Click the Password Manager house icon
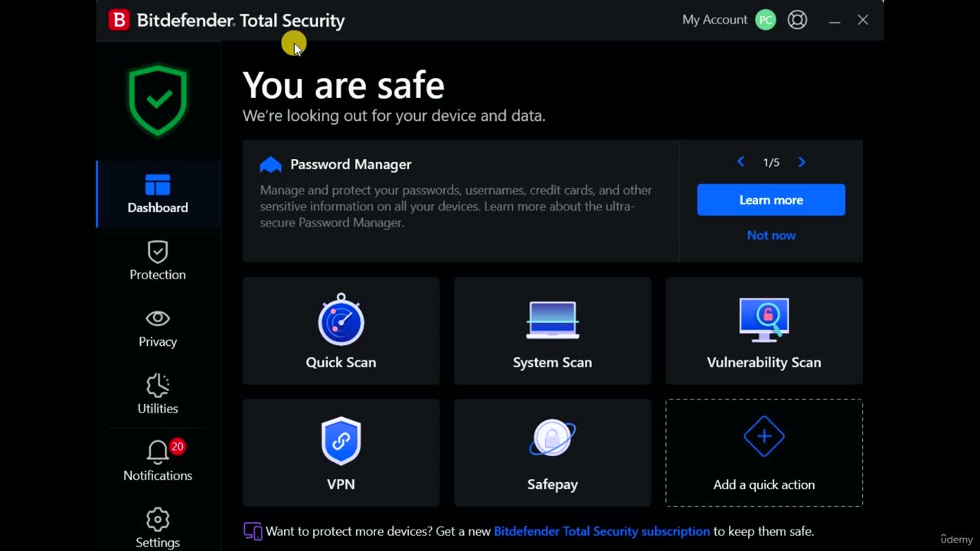The image size is (980, 551). [x=271, y=165]
